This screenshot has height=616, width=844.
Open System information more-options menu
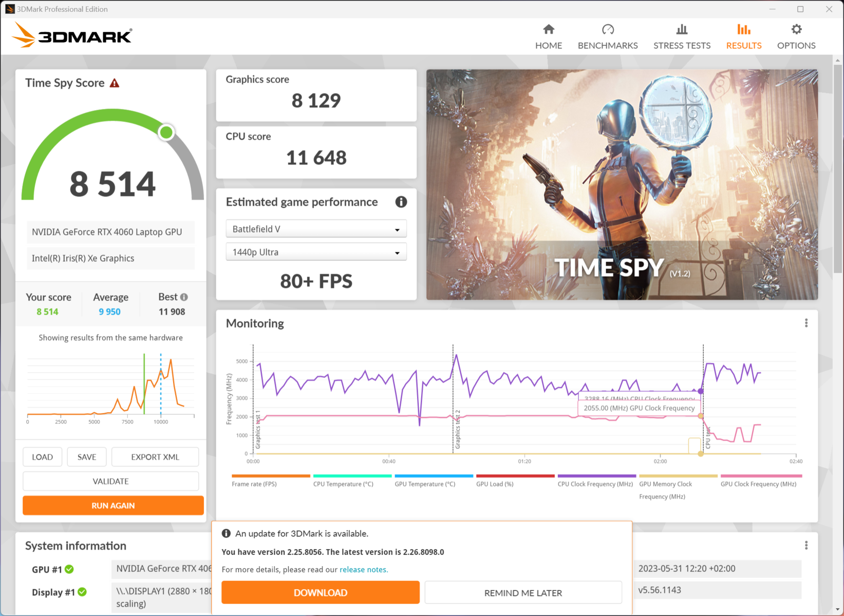pyautogui.click(x=806, y=545)
